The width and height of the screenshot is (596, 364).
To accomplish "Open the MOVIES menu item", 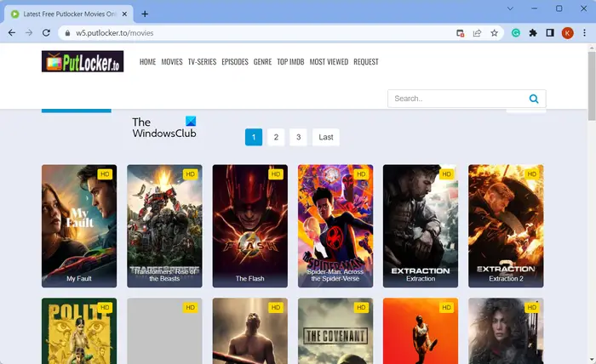I will point(172,61).
